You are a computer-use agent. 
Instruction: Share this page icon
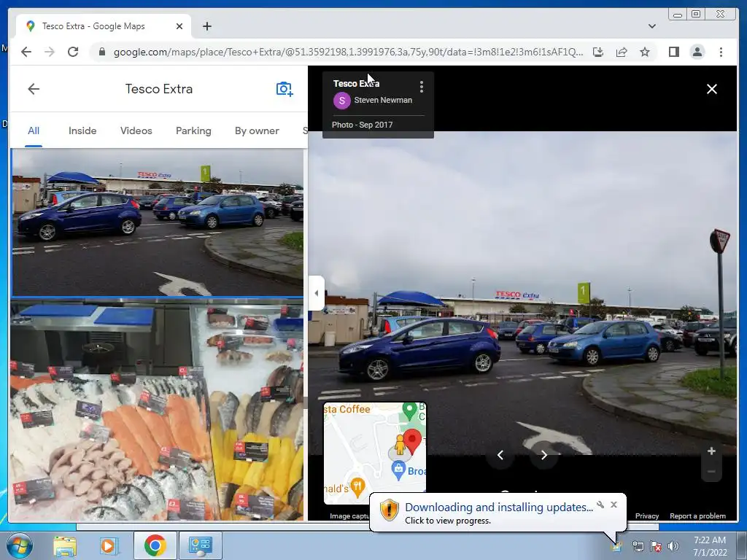pyautogui.click(x=622, y=52)
